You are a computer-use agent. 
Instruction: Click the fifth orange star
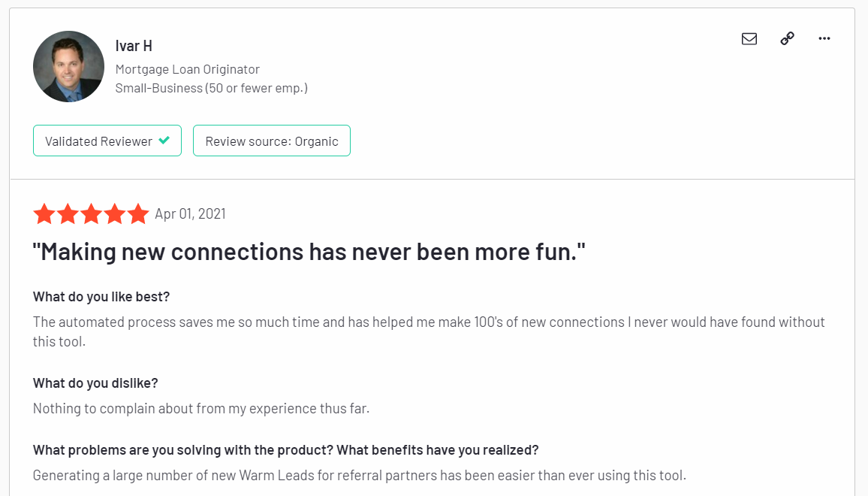point(138,213)
